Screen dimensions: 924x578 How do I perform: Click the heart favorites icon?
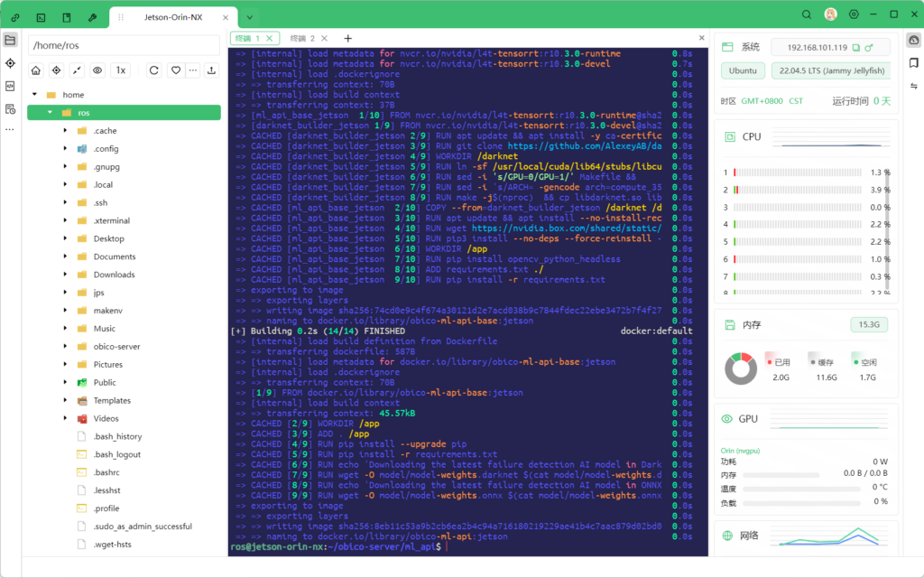coord(176,70)
